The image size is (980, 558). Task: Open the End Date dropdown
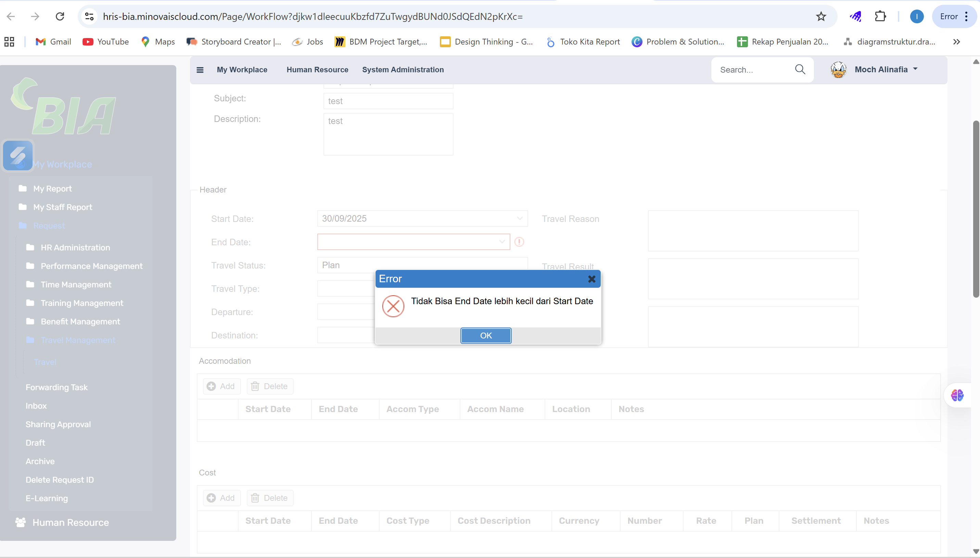pos(502,242)
